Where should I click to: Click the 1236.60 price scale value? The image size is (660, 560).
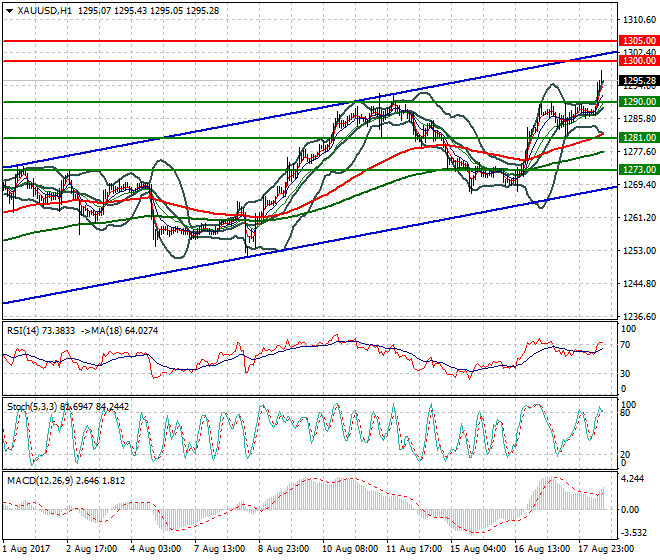click(x=639, y=316)
